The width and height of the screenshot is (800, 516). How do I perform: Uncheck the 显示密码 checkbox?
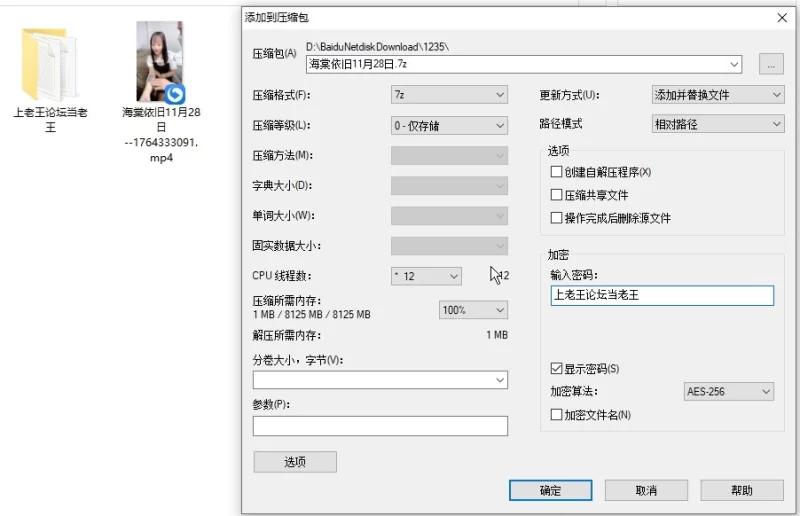pos(557,369)
